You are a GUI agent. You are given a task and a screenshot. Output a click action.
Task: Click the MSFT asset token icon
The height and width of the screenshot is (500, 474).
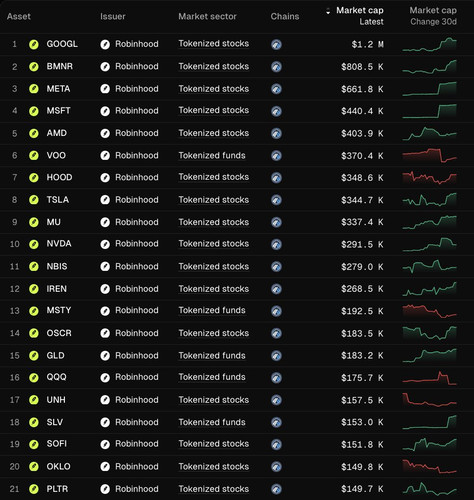34,111
